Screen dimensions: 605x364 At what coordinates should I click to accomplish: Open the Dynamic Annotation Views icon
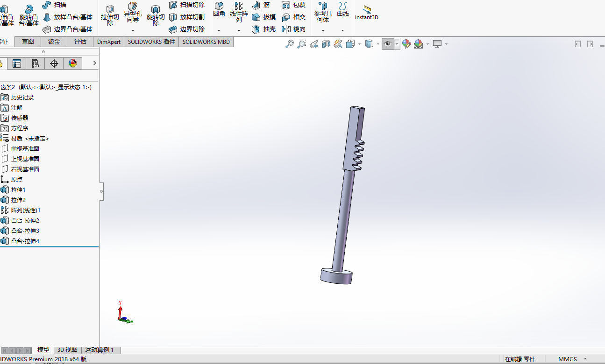tap(338, 44)
